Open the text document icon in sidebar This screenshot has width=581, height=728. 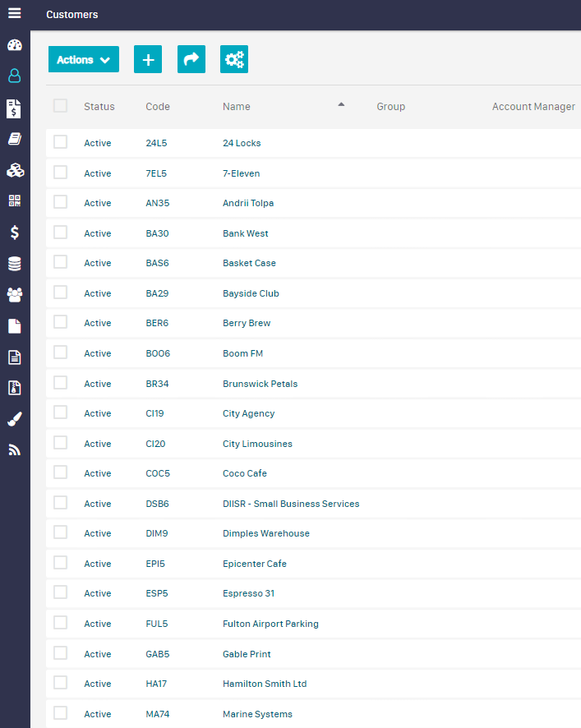point(15,357)
